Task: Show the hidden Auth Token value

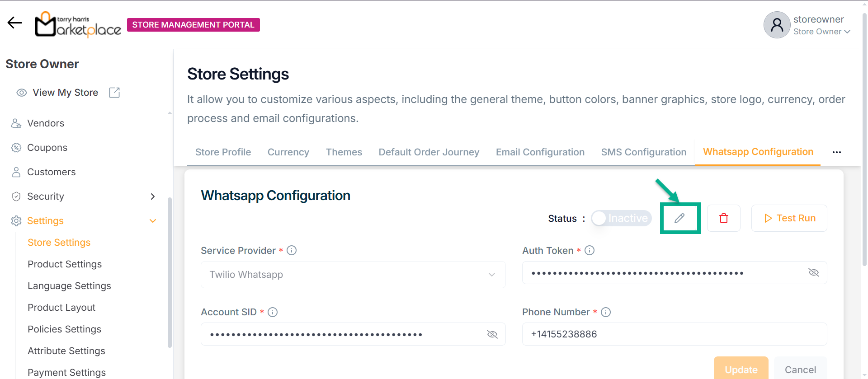Action: [813, 272]
